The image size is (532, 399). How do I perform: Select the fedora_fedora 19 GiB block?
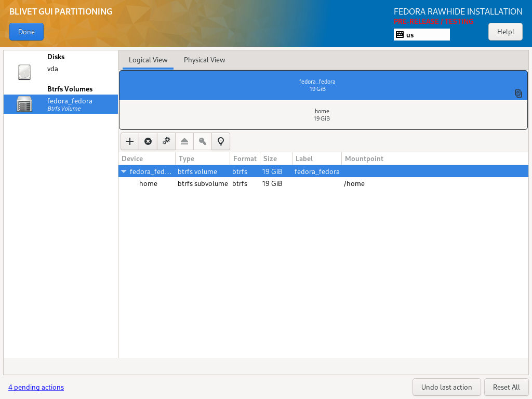(x=323, y=85)
